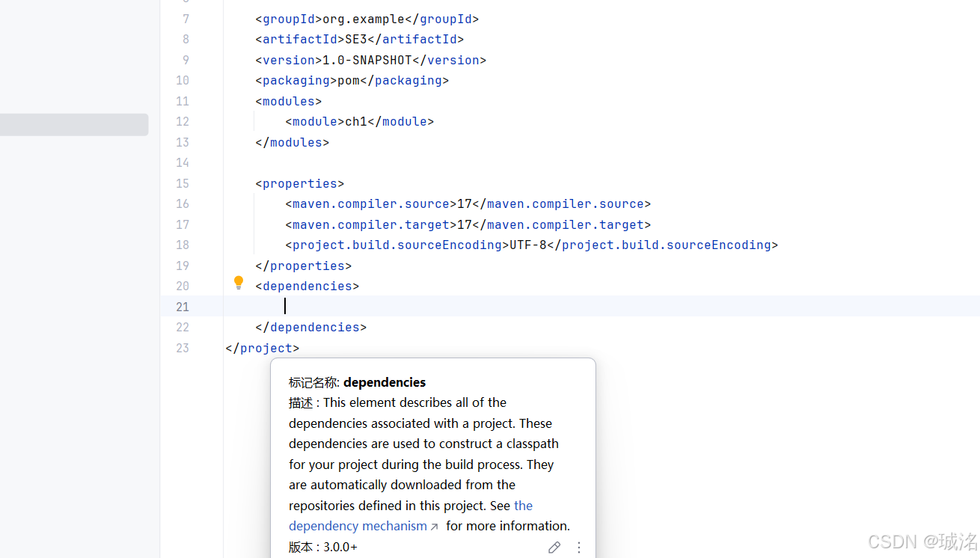Open the three-dot menu in documentation popup
The height and width of the screenshot is (558, 980).
[579, 548]
